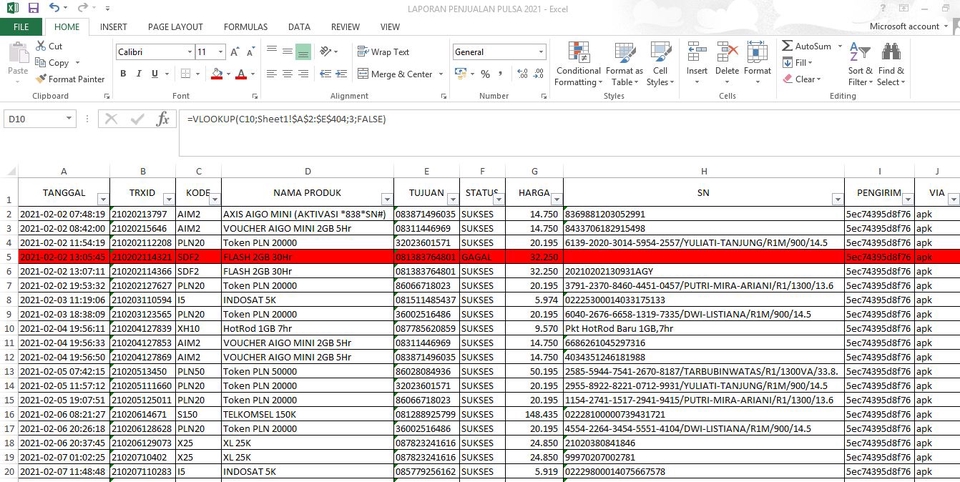Align text to the top

[271, 51]
